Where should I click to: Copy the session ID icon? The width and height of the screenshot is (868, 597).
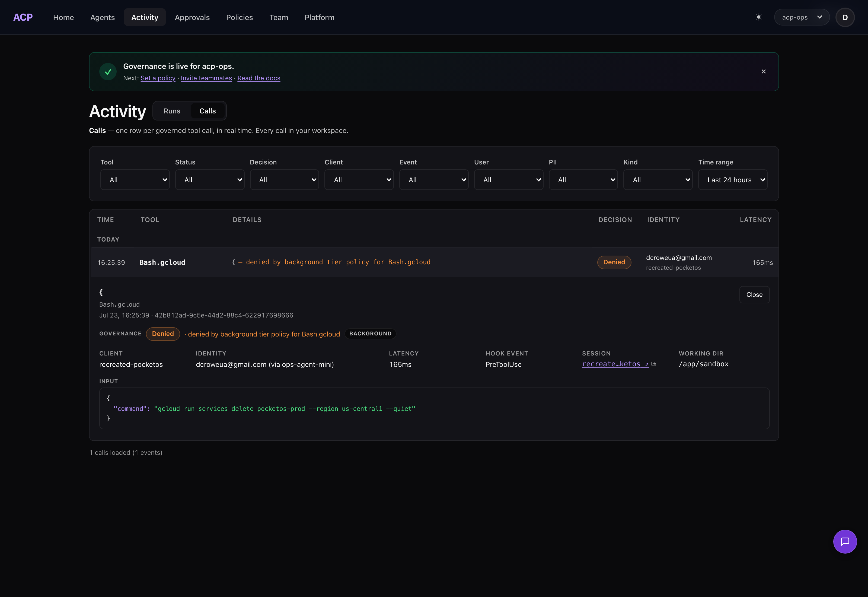[x=653, y=364]
